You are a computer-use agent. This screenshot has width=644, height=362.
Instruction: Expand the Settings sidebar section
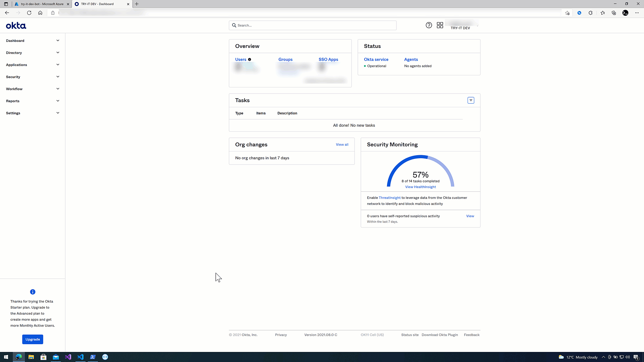[33, 113]
